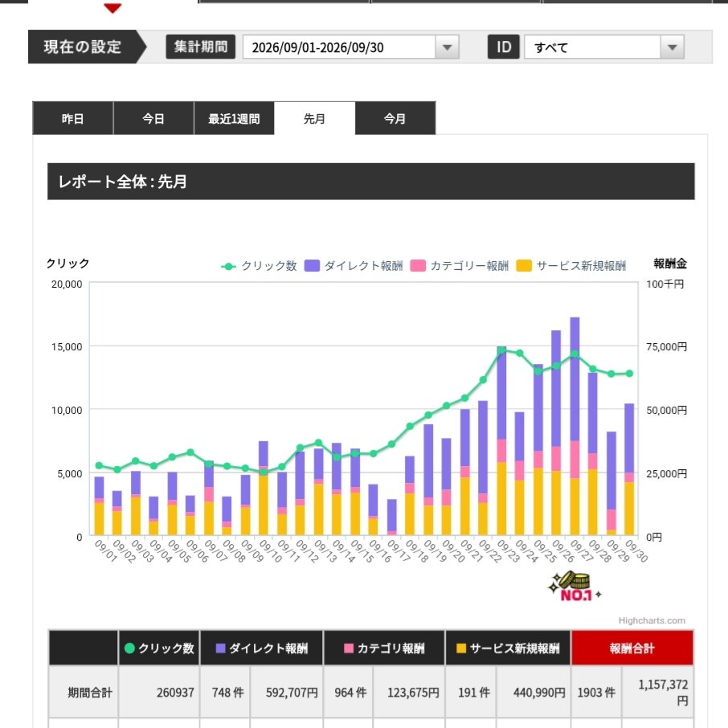This screenshot has height=728, width=728.
Task: Click the ID label
Action: tap(504, 47)
